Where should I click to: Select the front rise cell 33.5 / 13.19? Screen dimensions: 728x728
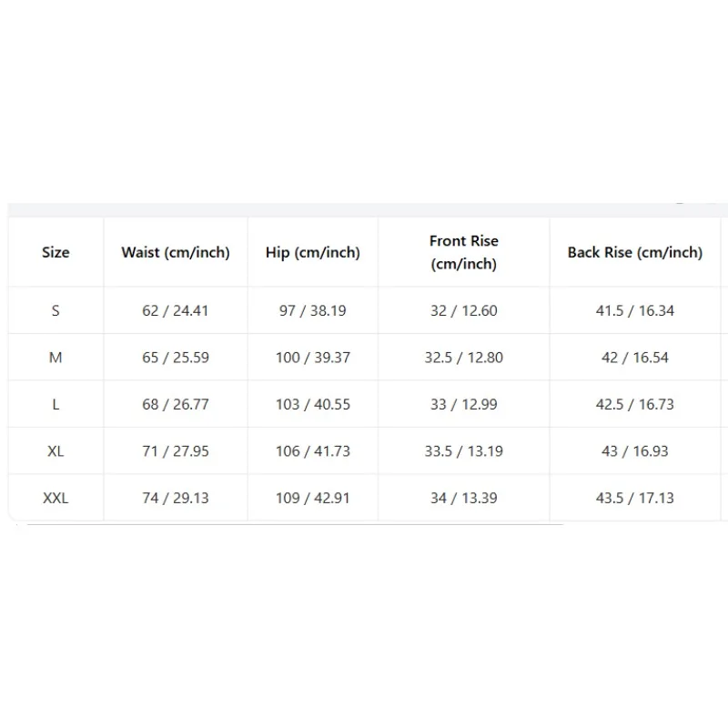464,450
